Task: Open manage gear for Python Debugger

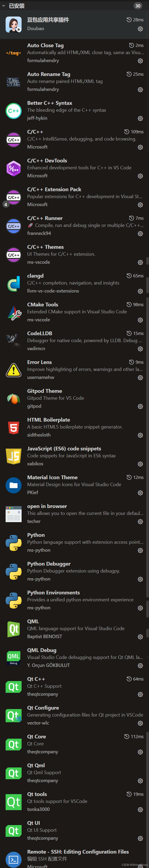Action: [140, 579]
